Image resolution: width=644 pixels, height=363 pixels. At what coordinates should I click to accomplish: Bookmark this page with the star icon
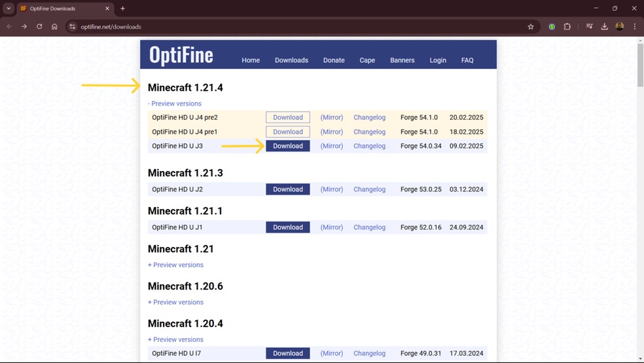531,27
